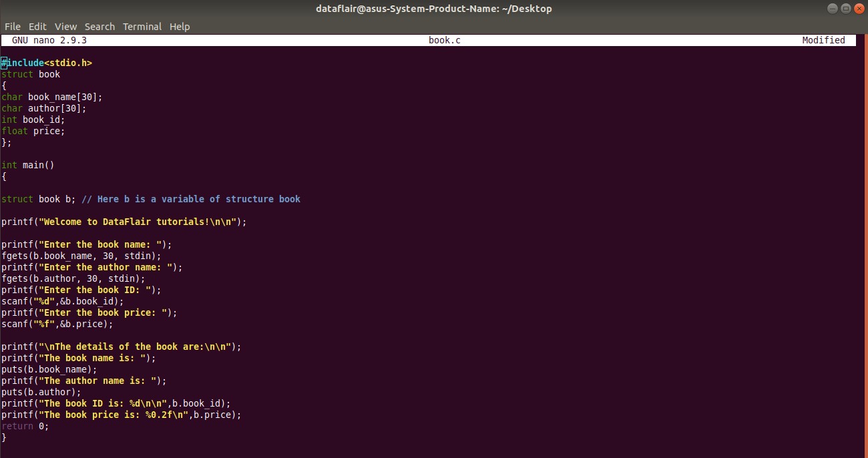Click the 'GNU nano 2.9.3' version label
The image size is (868, 458).
coord(49,40)
